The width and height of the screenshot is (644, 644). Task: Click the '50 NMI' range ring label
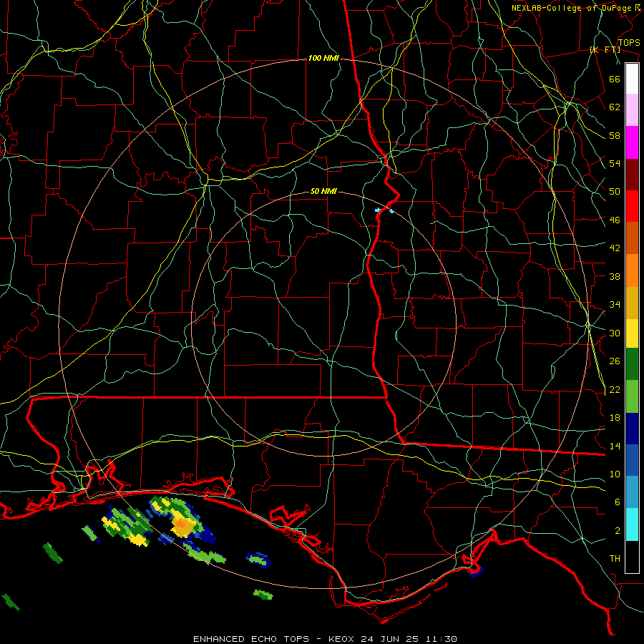[323, 191]
